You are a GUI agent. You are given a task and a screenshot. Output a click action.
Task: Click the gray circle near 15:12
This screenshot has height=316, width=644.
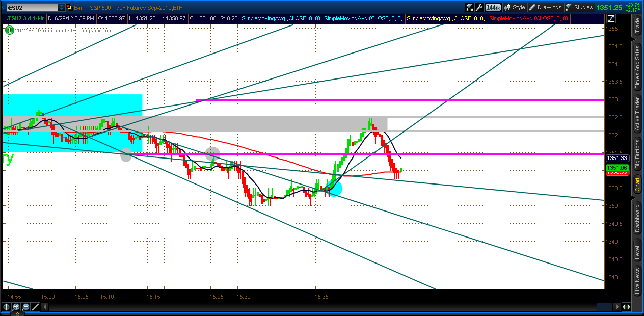[x=126, y=155]
